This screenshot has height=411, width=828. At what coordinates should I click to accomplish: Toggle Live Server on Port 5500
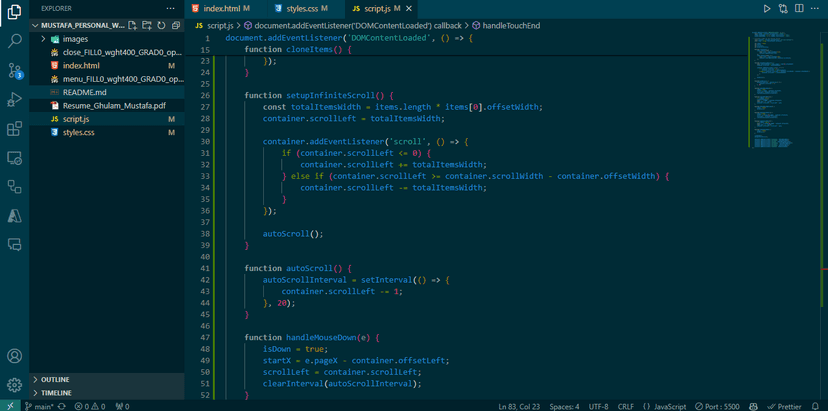[718, 407]
